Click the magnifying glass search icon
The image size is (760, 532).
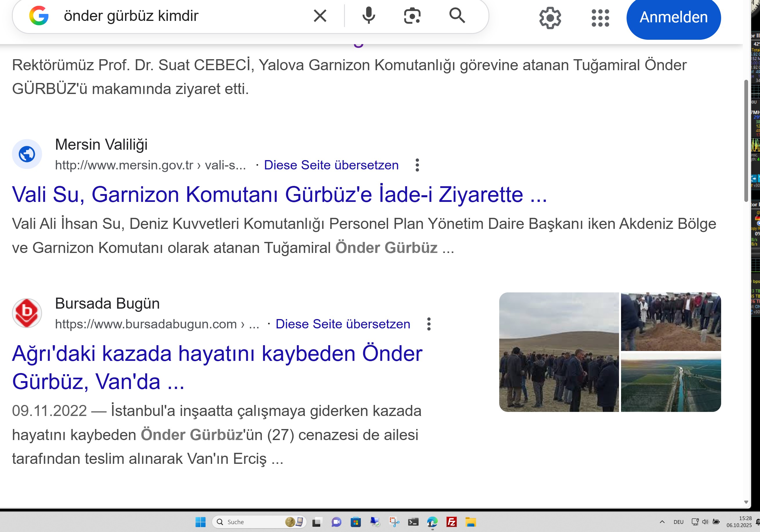click(457, 16)
